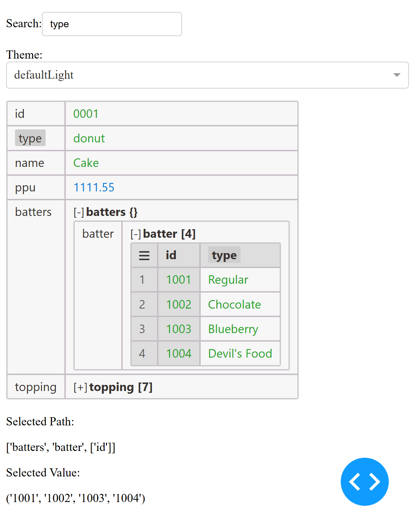Click the type column header in batter table
415x532 pixels.
coord(224,255)
